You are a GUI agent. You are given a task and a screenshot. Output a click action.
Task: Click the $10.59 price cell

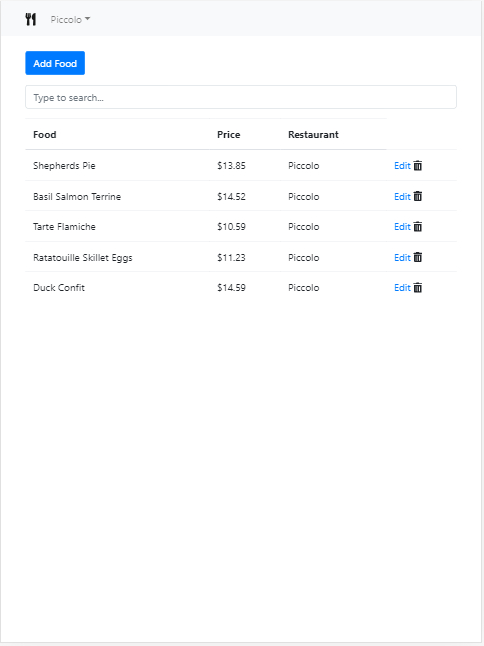(231, 227)
